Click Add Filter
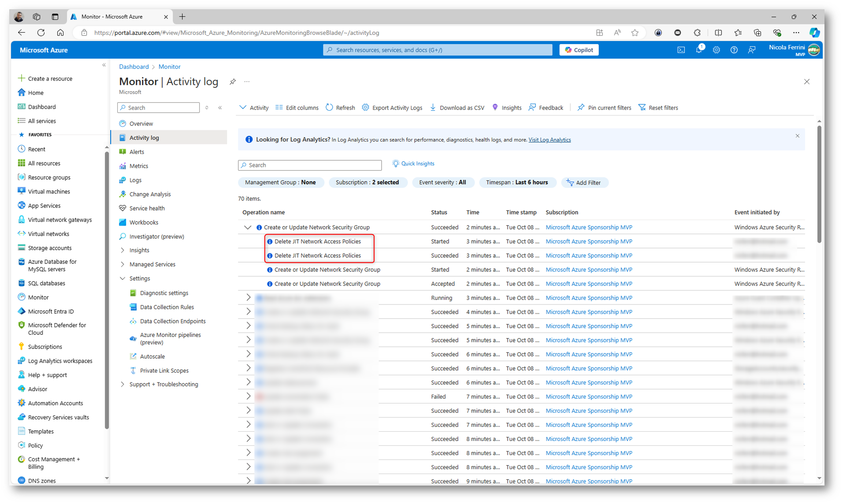The image size is (843, 504). pyautogui.click(x=584, y=182)
